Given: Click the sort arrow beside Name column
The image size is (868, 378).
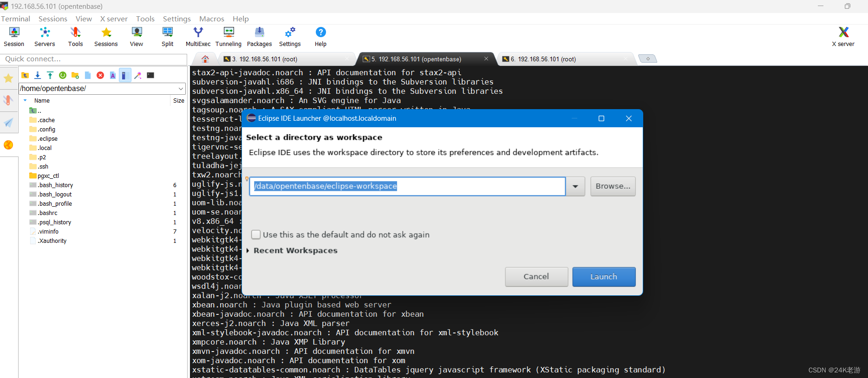Looking at the screenshot, I should 25,100.
